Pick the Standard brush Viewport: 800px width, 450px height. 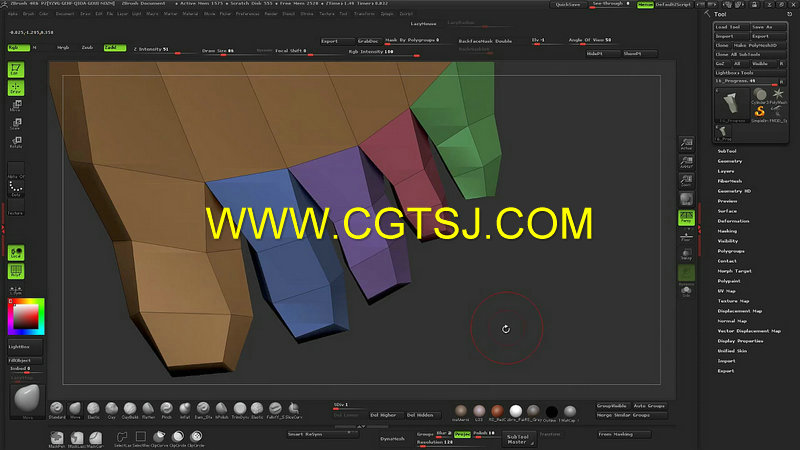[x=57, y=410]
